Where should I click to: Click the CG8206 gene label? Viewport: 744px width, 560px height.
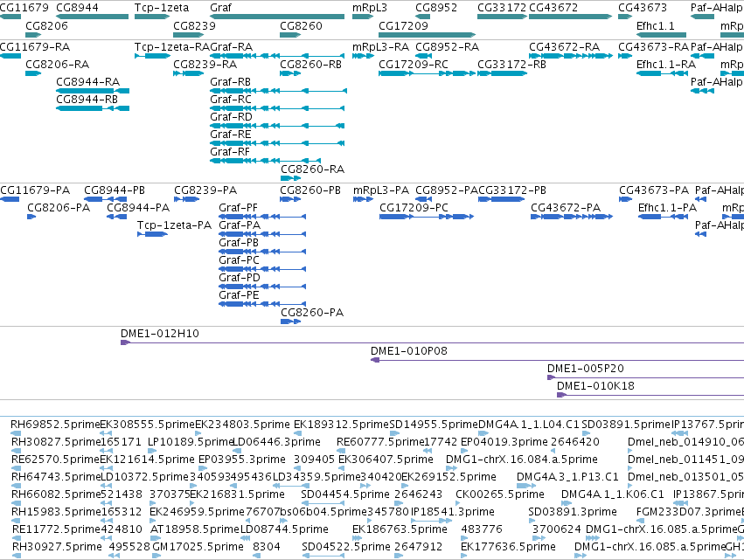pyautogui.click(x=46, y=25)
